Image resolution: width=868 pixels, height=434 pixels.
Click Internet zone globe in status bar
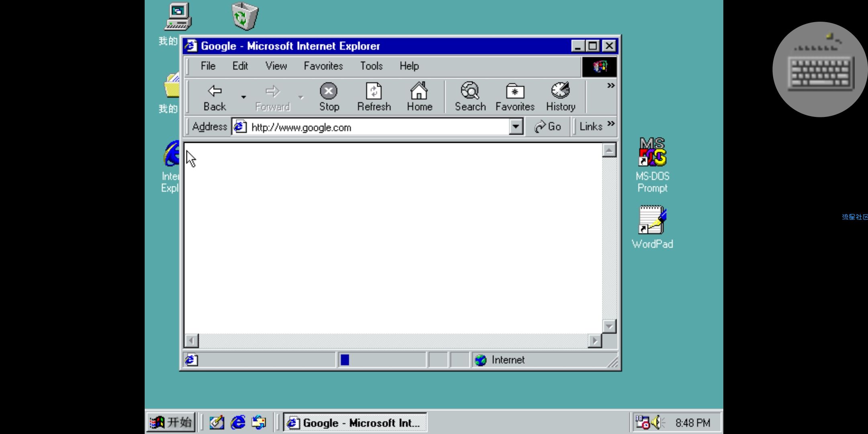click(480, 360)
